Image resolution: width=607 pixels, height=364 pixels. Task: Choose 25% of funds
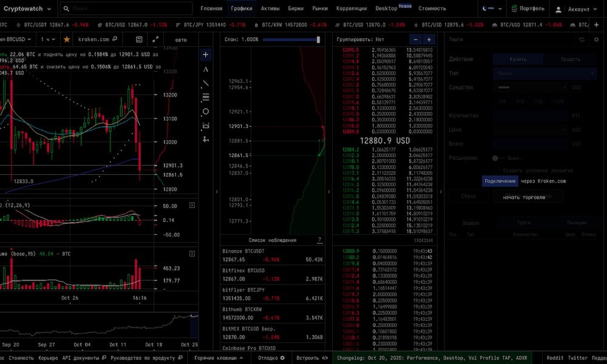(502, 101)
